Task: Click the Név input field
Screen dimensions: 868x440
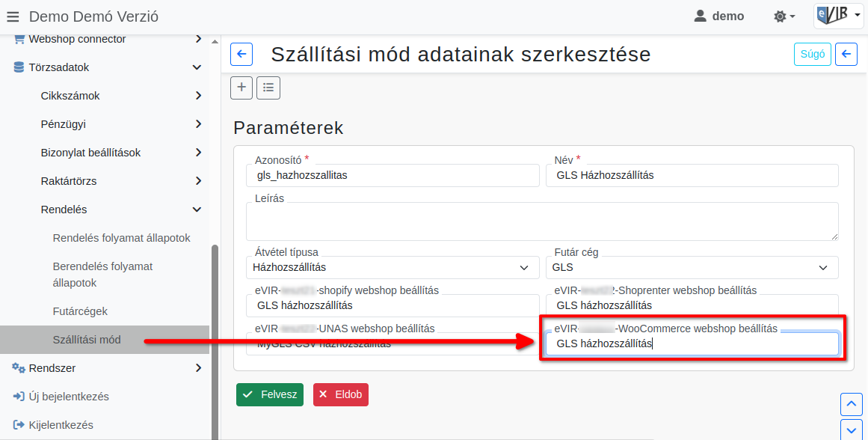Action: click(692, 175)
